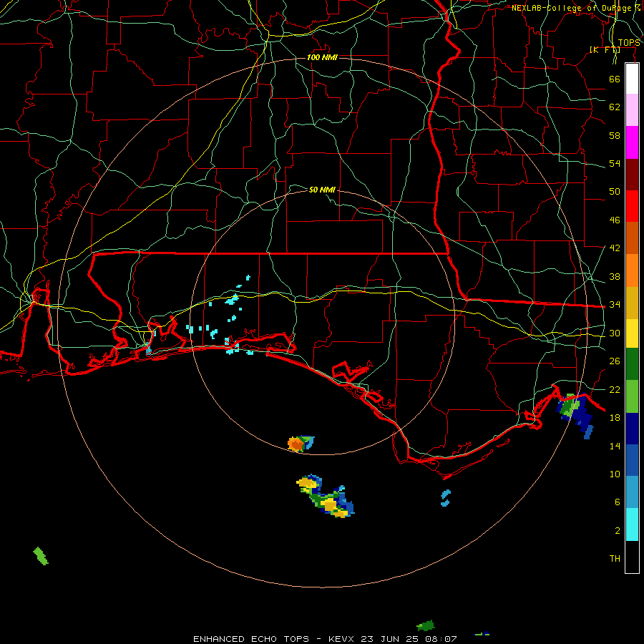
Task: Click the '50' legend value
Action: pyautogui.click(x=615, y=191)
